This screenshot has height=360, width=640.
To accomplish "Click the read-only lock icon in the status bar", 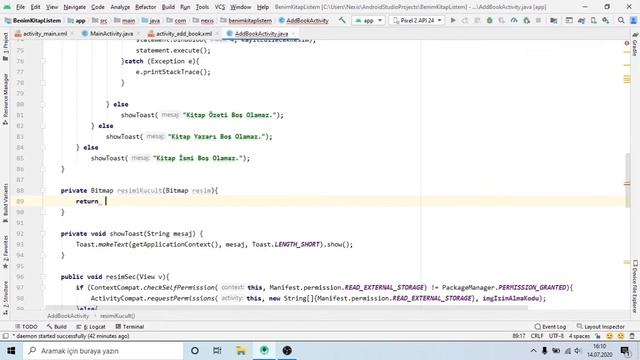I will [598, 336].
